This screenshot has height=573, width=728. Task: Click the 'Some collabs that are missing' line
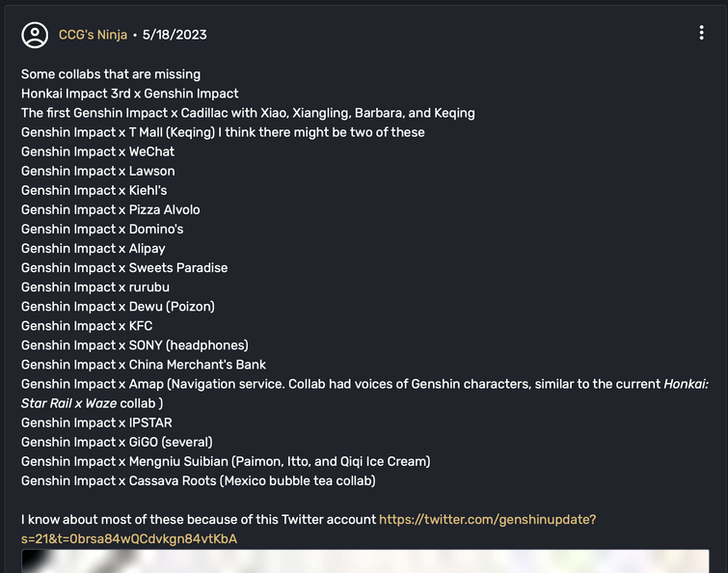coord(111,74)
